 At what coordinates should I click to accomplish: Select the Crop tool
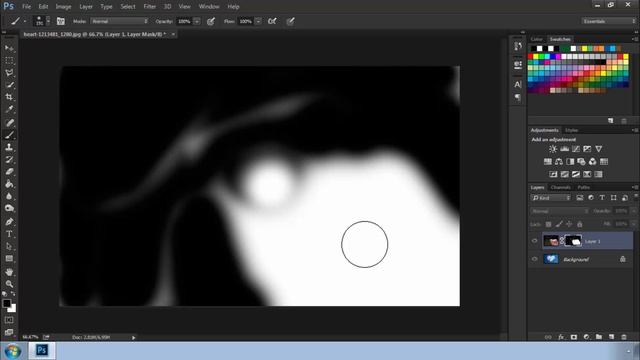(9, 97)
